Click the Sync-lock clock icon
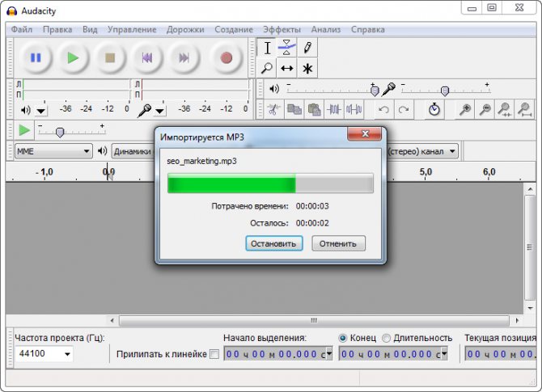 pyautogui.click(x=434, y=109)
